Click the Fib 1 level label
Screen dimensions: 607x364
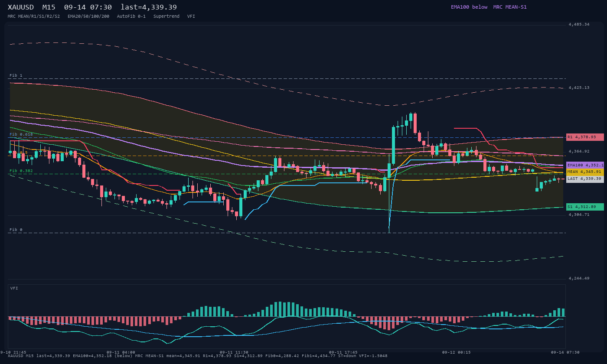tap(16, 75)
